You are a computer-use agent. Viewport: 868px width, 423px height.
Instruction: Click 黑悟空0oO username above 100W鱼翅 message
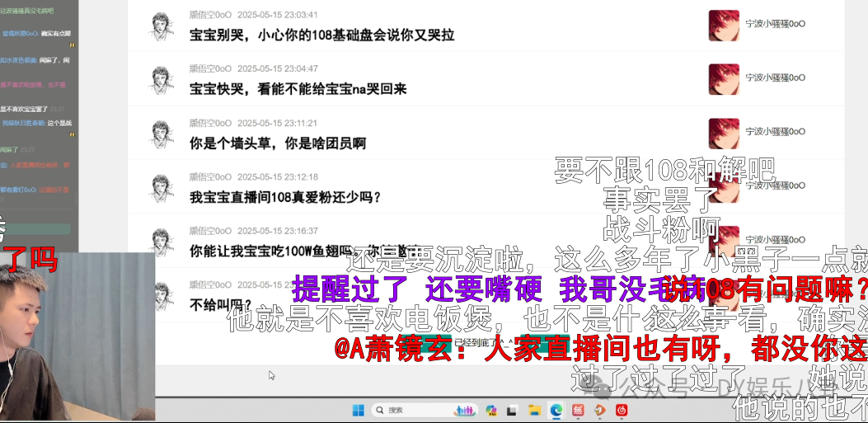click(210, 231)
